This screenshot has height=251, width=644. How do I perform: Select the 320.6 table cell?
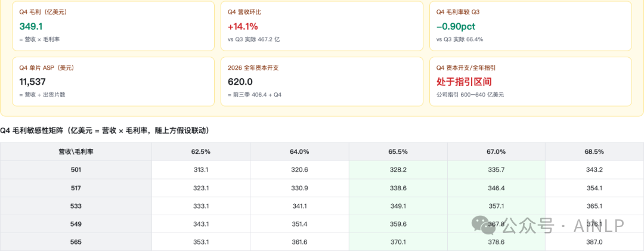299,170
